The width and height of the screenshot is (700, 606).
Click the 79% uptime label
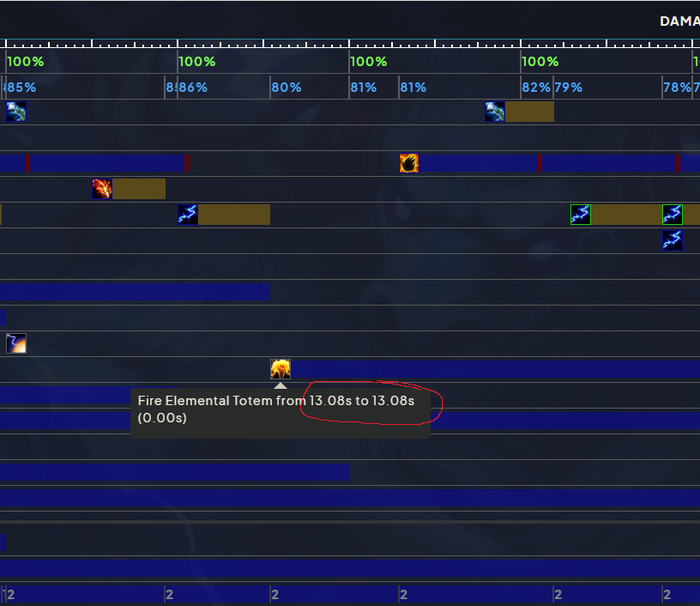point(567,87)
